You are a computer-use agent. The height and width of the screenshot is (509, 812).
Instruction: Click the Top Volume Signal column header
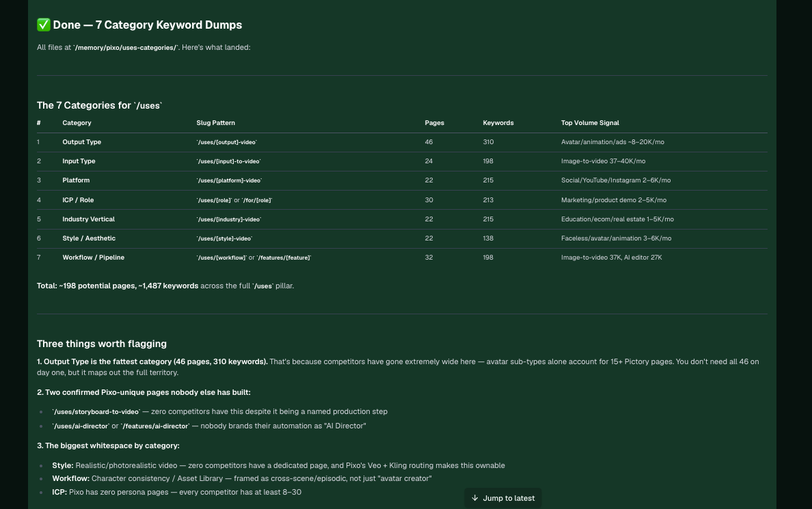(x=590, y=123)
